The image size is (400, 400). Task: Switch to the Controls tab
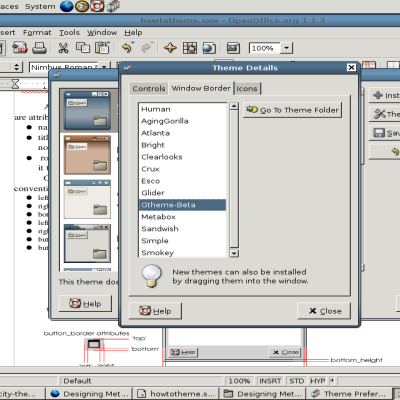[149, 89]
